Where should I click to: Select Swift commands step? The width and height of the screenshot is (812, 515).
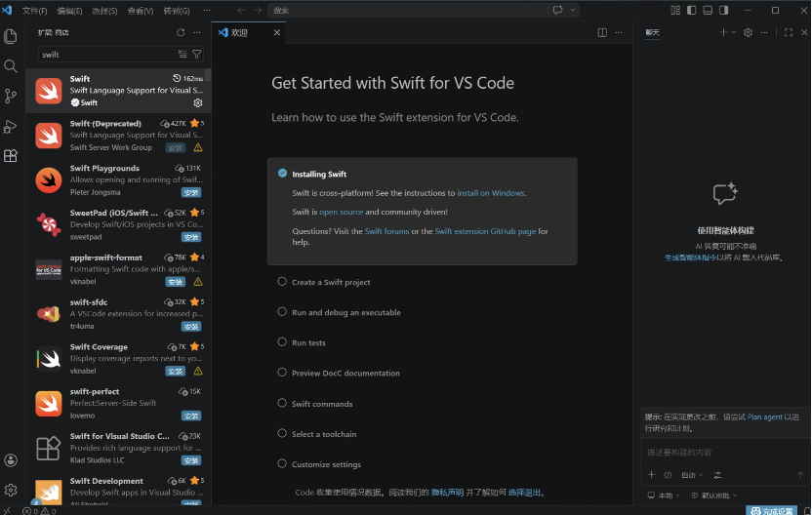tap(322, 404)
